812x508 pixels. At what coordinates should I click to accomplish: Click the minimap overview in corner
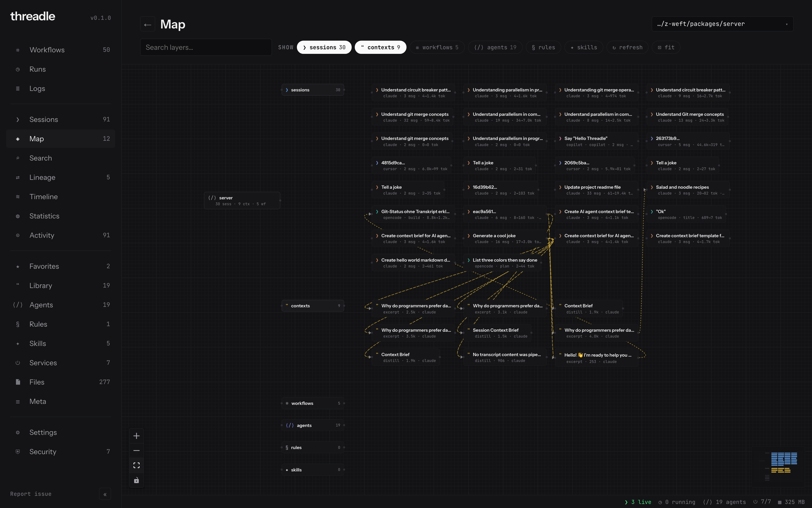tap(779, 467)
